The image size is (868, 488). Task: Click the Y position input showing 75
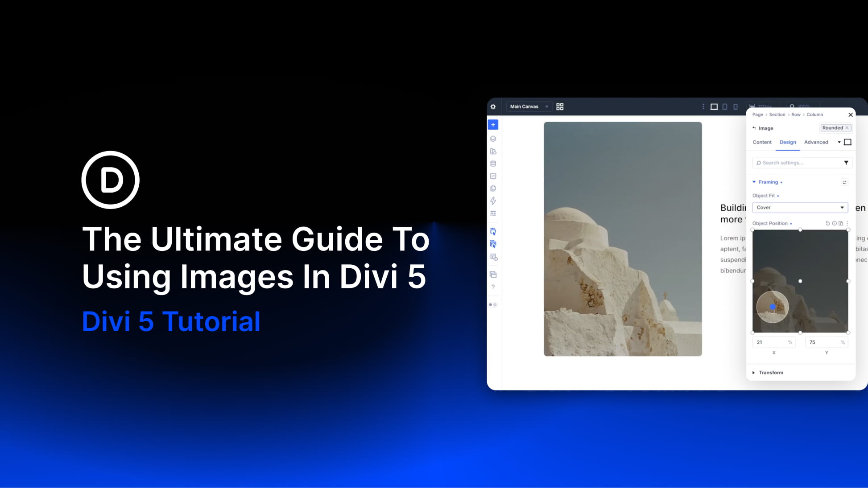(x=827, y=342)
